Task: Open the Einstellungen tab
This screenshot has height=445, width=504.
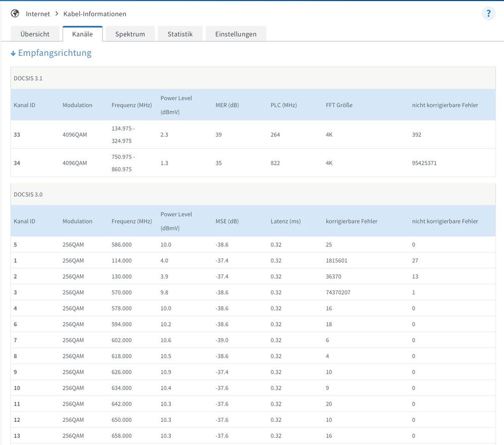Action: 236,34
